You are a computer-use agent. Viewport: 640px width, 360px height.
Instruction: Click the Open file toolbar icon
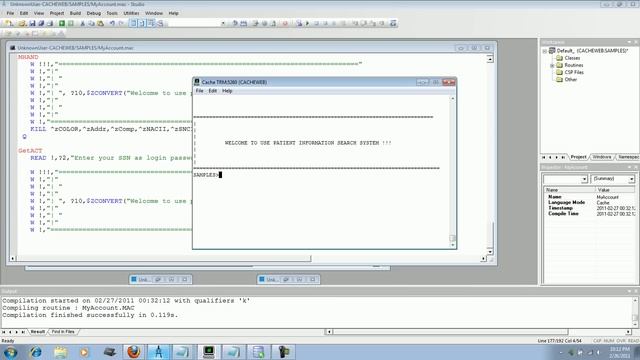22,24
